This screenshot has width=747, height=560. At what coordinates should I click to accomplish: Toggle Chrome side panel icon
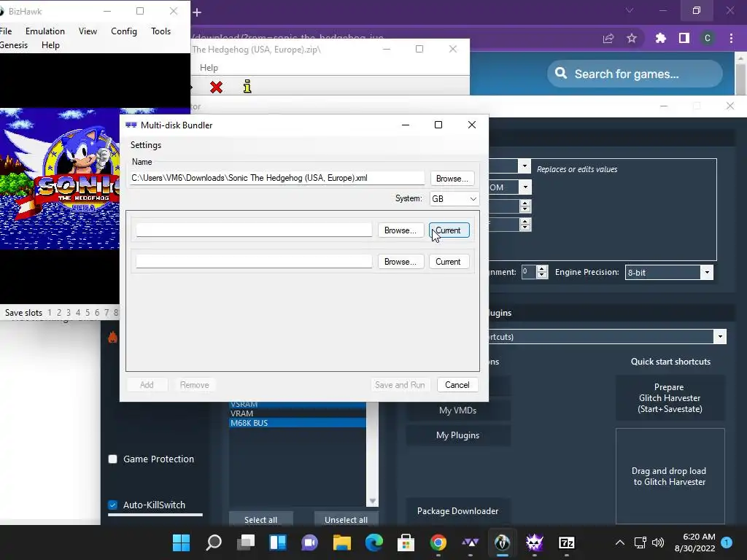[684, 38]
